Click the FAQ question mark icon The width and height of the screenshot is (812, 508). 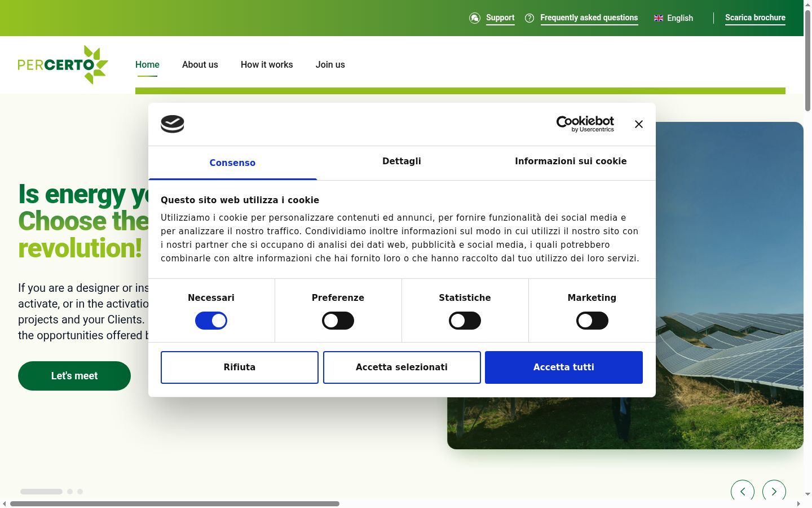(529, 18)
